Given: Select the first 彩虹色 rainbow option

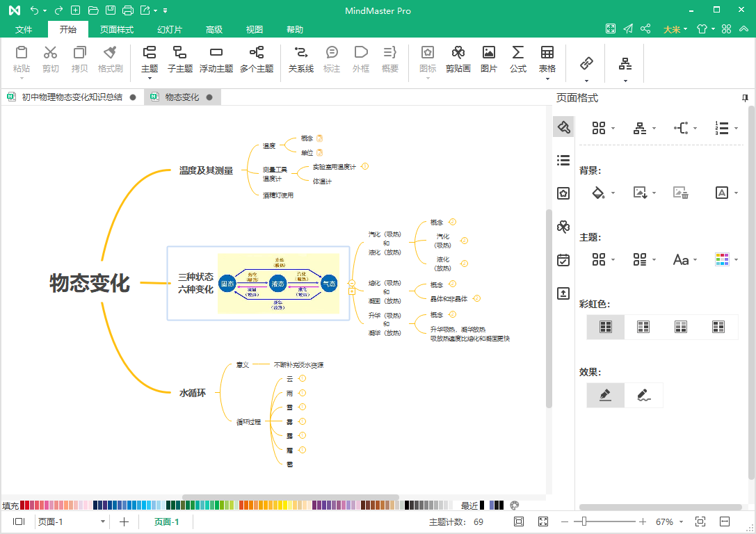Looking at the screenshot, I should tap(605, 326).
